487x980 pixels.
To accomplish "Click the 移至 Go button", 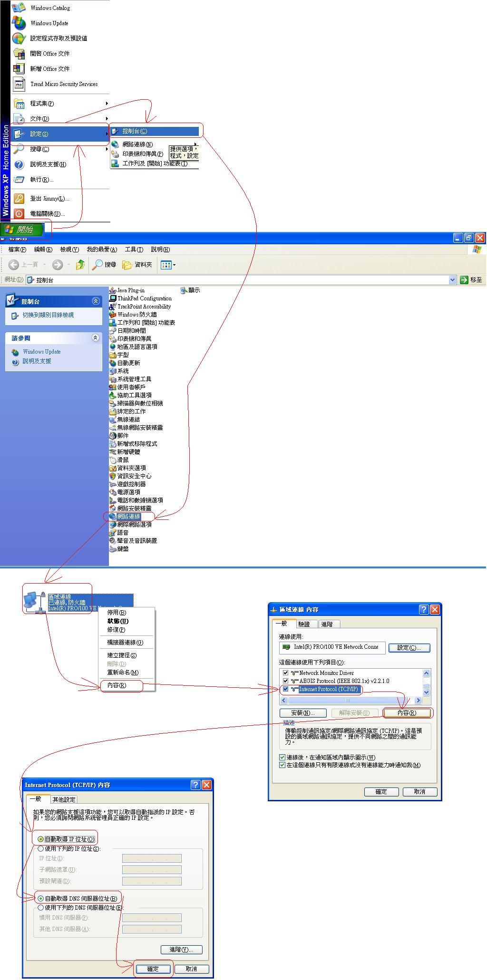I will tap(471, 280).
